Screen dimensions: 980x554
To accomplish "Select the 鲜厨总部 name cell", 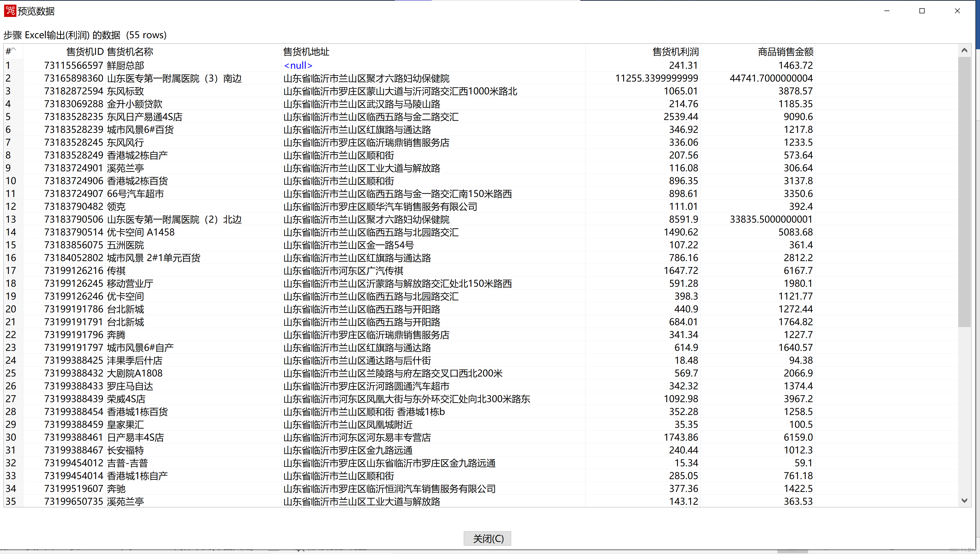I will (x=126, y=65).
